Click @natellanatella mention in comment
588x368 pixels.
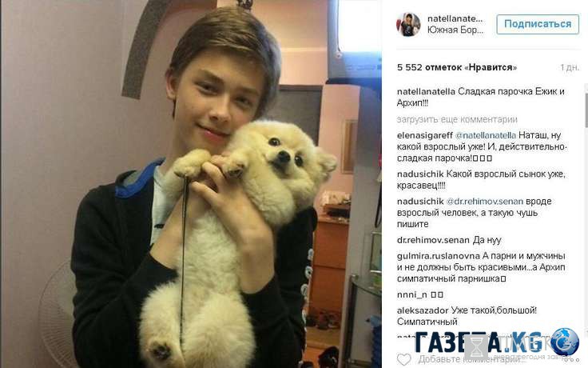[485, 135]
